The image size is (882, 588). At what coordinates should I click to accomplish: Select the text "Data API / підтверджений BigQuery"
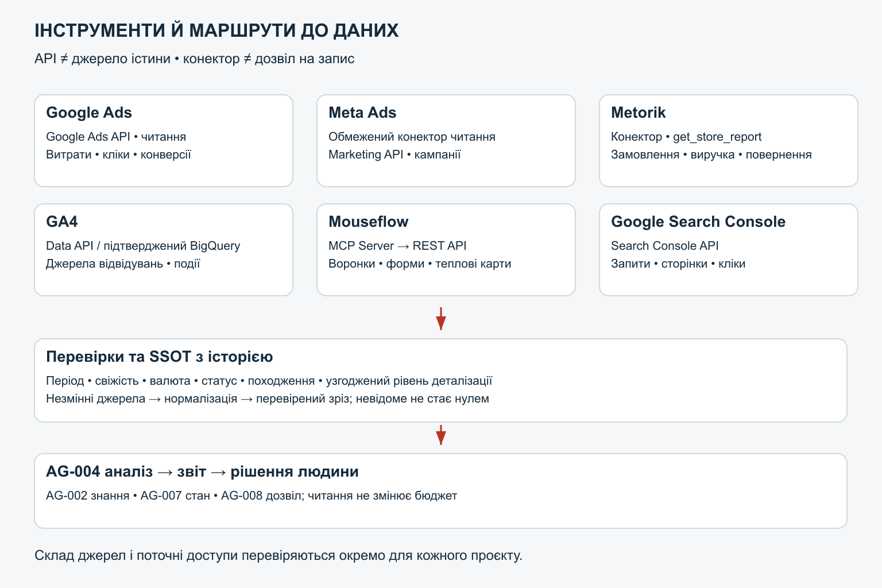coord(143,246)
